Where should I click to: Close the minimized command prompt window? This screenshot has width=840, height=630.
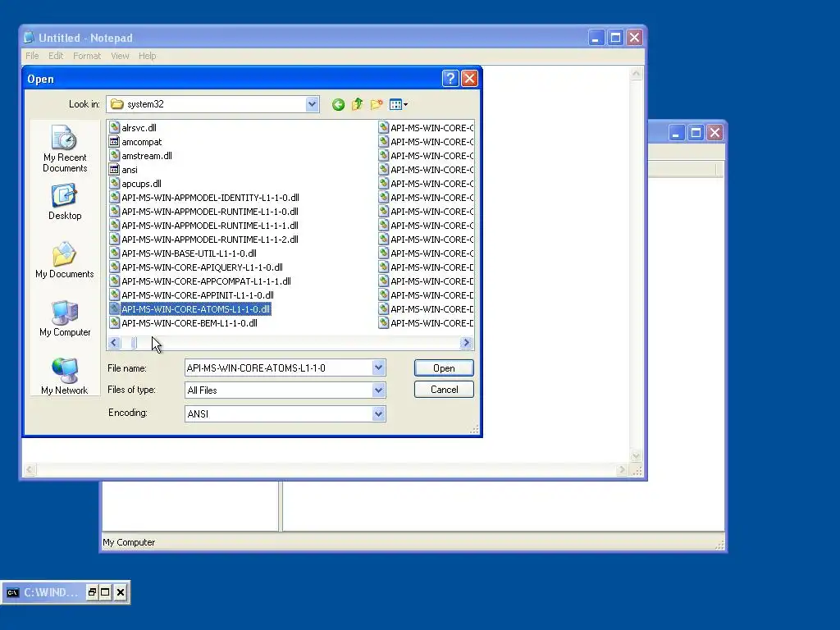tap(121, 592)
